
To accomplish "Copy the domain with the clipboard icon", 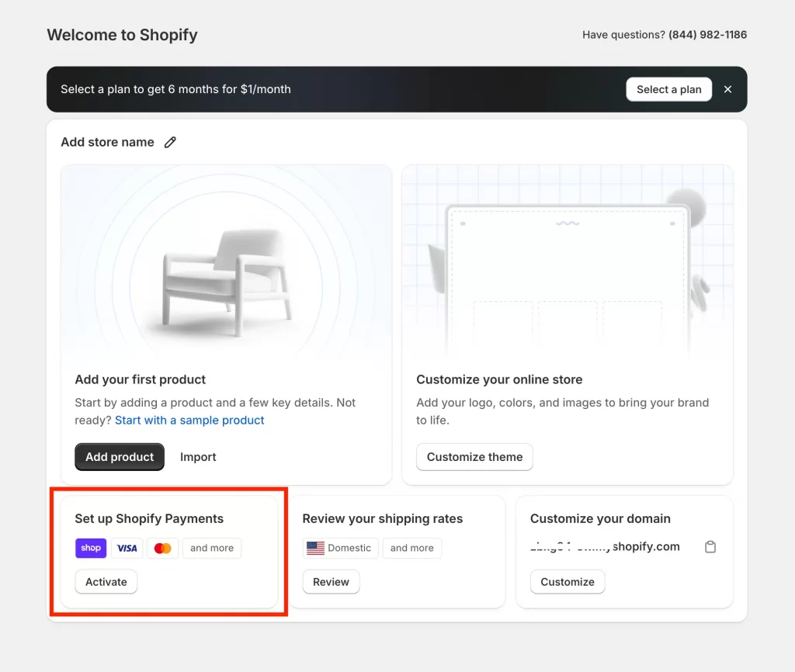I will pyautogui.click(x=710, y=547).
